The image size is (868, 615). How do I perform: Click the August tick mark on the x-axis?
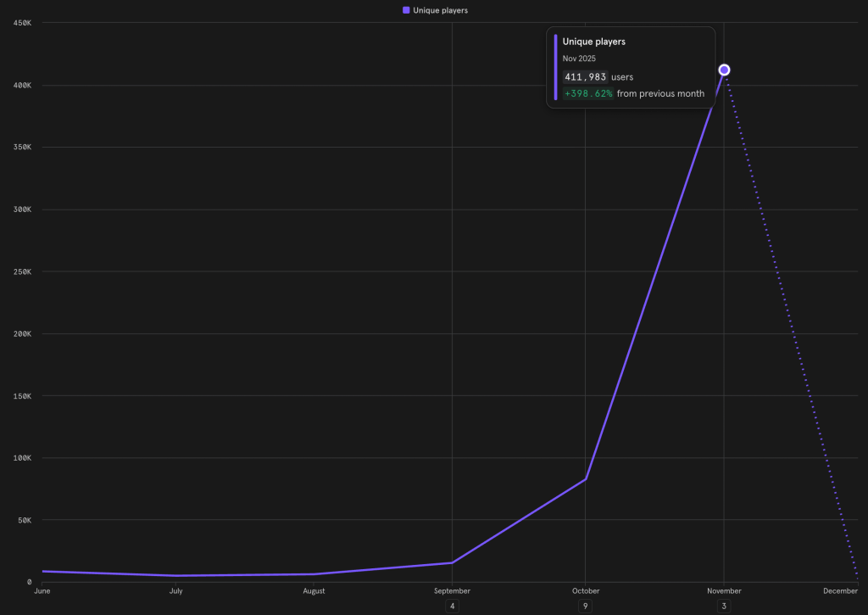[x=314, y=583]
